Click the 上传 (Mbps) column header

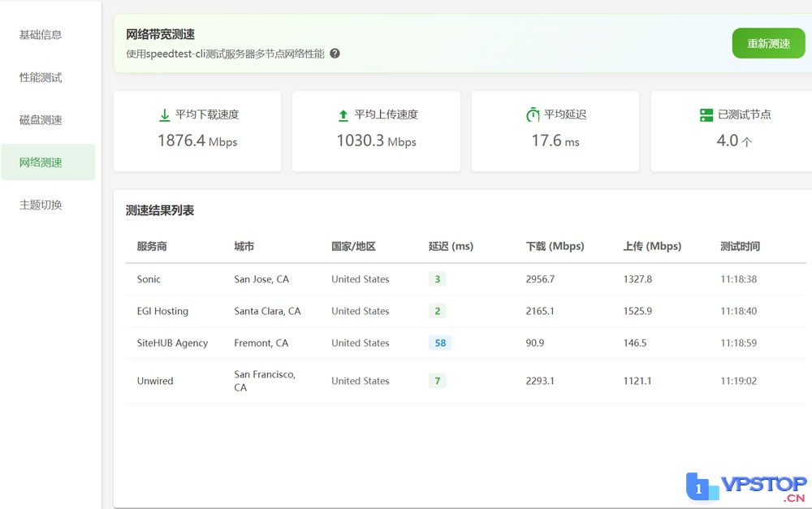pos(652,247)
